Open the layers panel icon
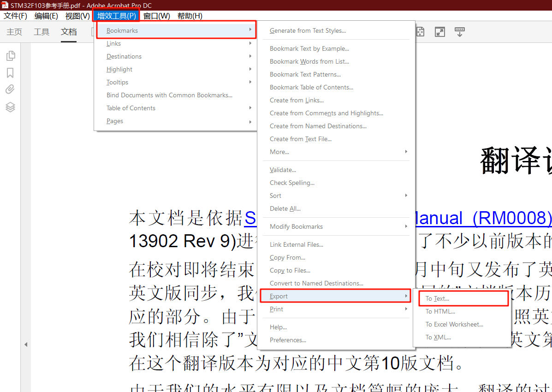 [x=10, y=107]
